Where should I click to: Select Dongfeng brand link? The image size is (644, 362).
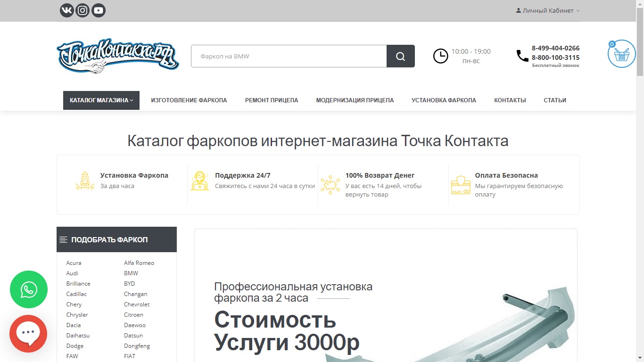tap(137, 346)
